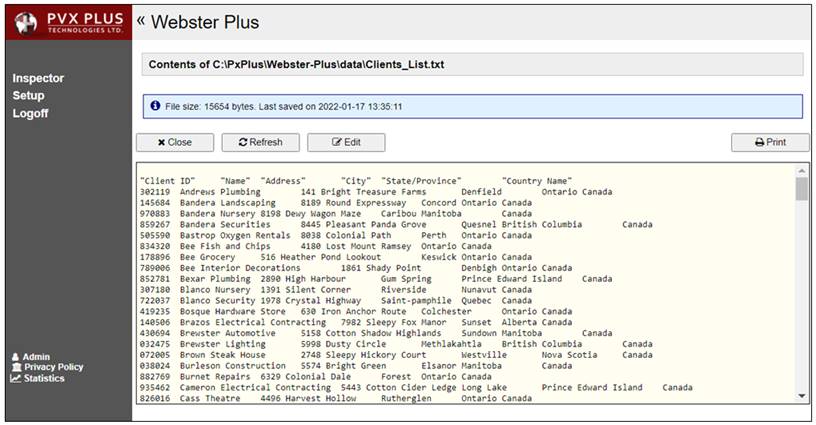Click the 826016 Cass Theatre row

click(336, 398)
